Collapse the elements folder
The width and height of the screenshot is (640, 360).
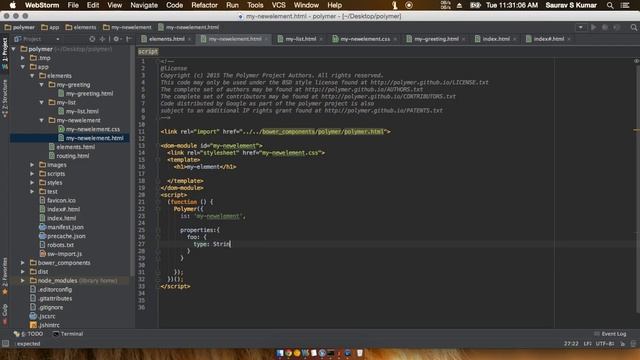(32, 76)
